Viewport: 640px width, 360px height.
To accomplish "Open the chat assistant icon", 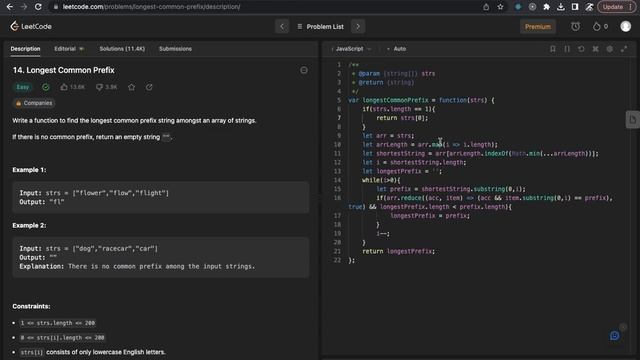I will click(x=614, y=336).
